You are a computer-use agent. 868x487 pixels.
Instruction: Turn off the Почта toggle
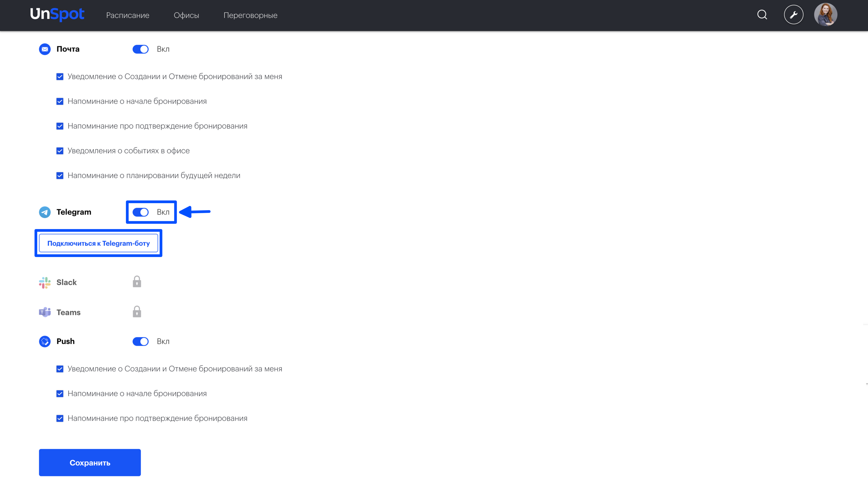coord(140,49)
